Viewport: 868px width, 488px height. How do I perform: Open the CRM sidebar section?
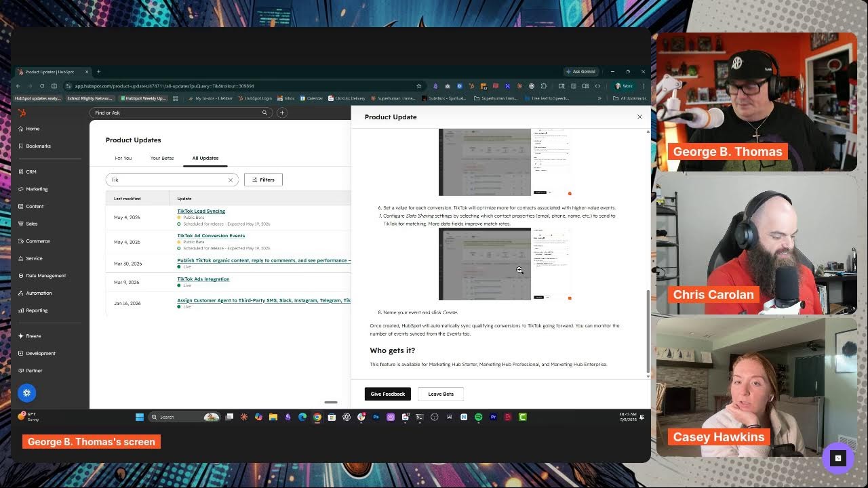[x=31, y=172]
